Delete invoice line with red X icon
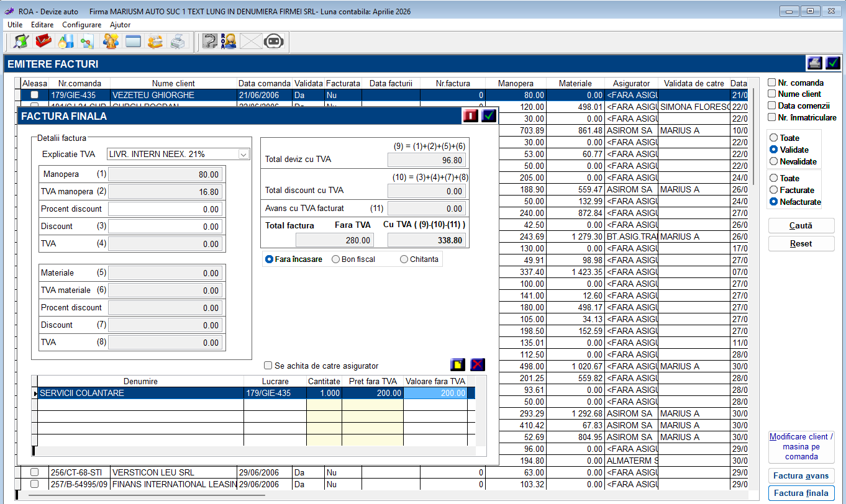846x504 pixels. point(478,365)
